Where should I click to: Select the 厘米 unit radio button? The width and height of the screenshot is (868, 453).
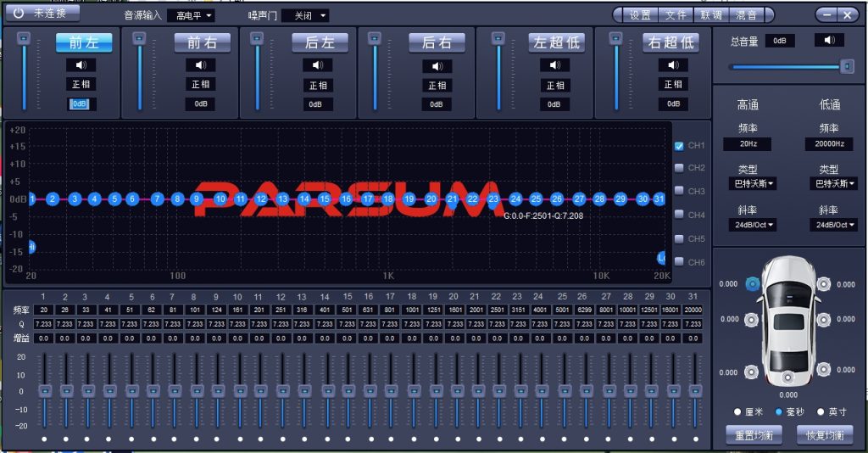737,412
